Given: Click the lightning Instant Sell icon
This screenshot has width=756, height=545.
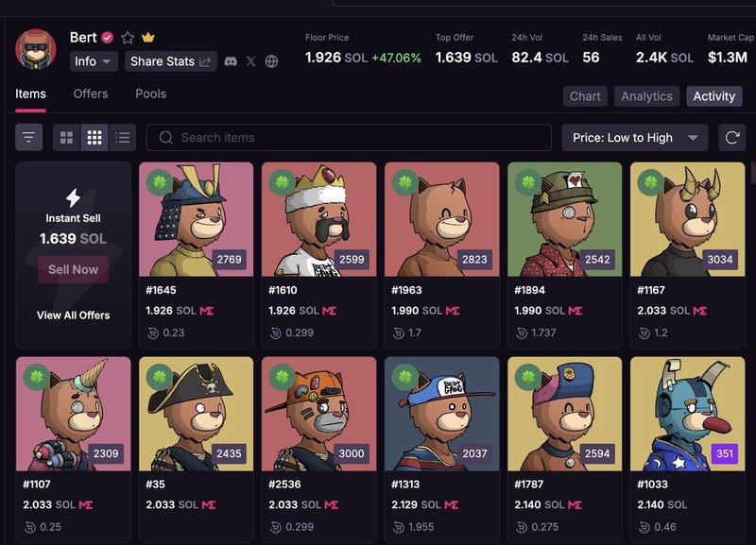Looking at the screenshot, I should [x=74, y=197].
